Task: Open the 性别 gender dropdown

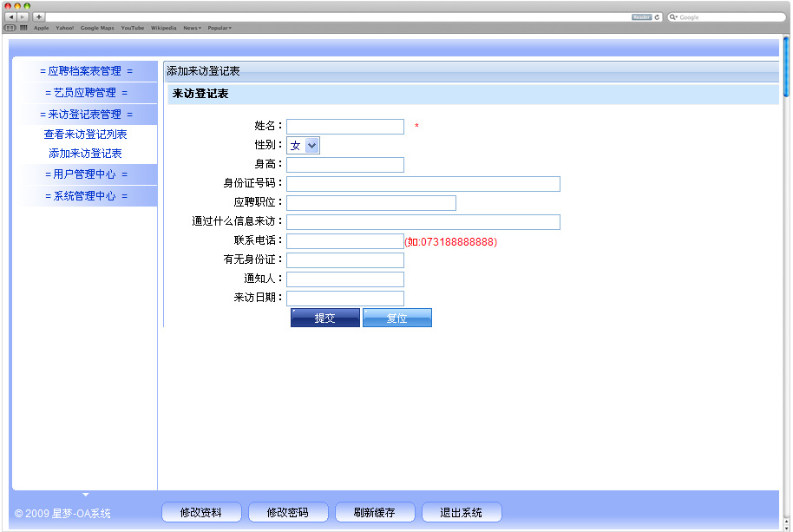Action: point(303,146)
